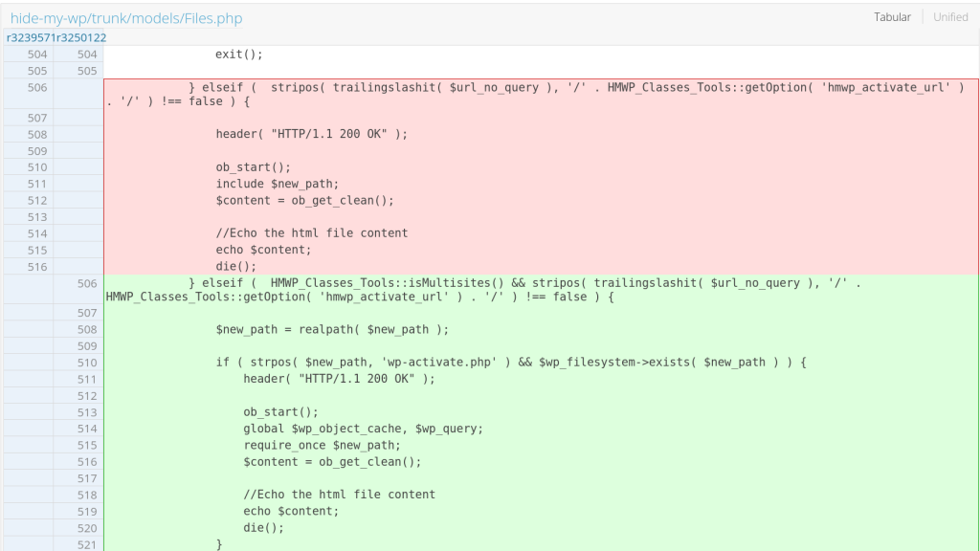Click removed line 'include $new_path;'
Viewport: 980px width, 551px height.
click(x=278, y=184)
